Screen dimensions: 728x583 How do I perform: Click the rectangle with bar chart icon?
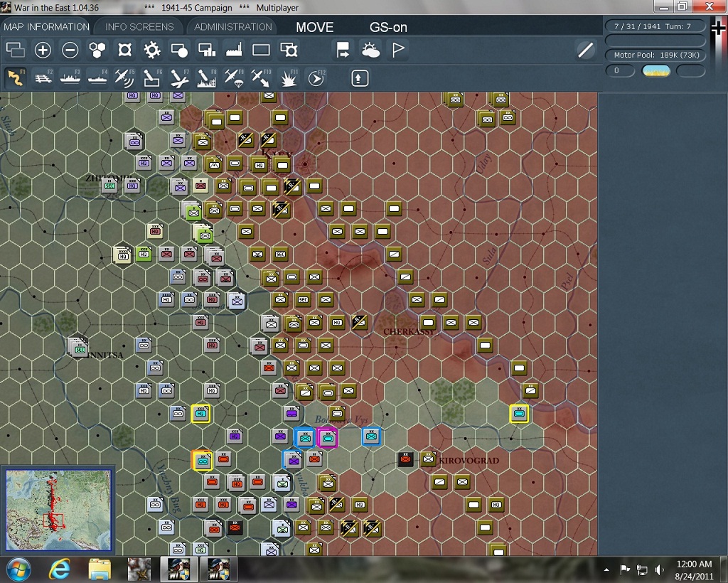point(207,50)
